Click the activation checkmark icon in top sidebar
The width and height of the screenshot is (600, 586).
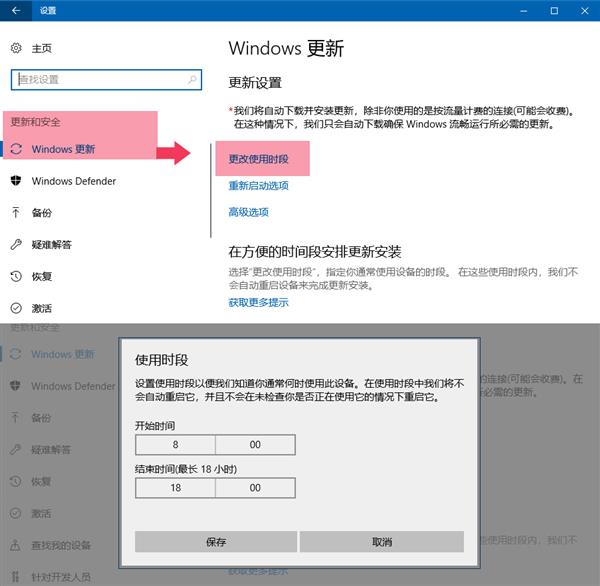[16, 308]
